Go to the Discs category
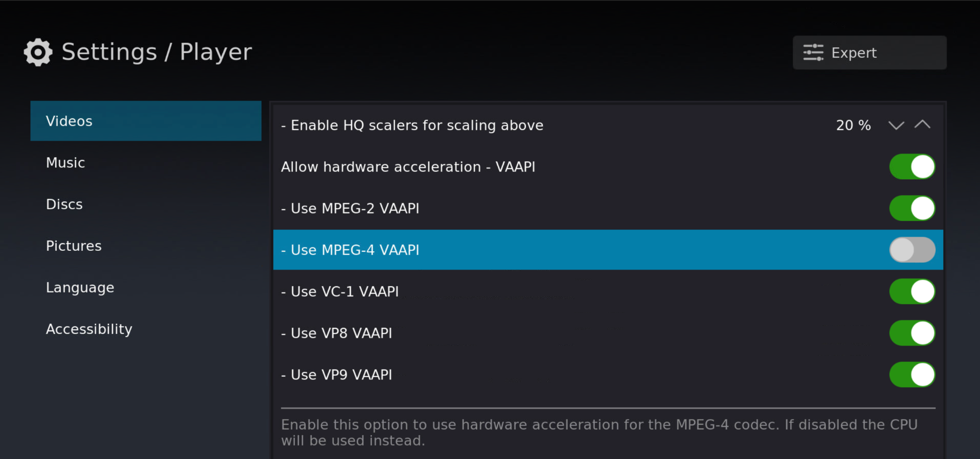Viewport: 980px width, 459px height. (65, 204)
